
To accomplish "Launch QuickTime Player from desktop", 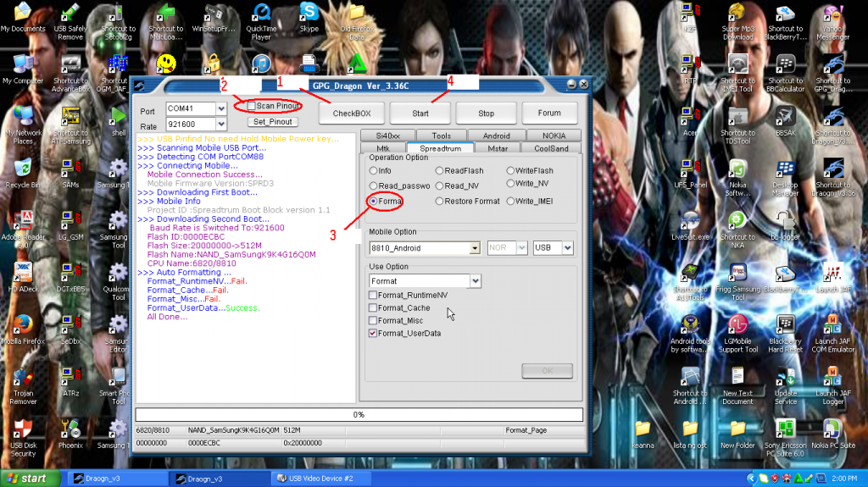I will coord(261,13).
